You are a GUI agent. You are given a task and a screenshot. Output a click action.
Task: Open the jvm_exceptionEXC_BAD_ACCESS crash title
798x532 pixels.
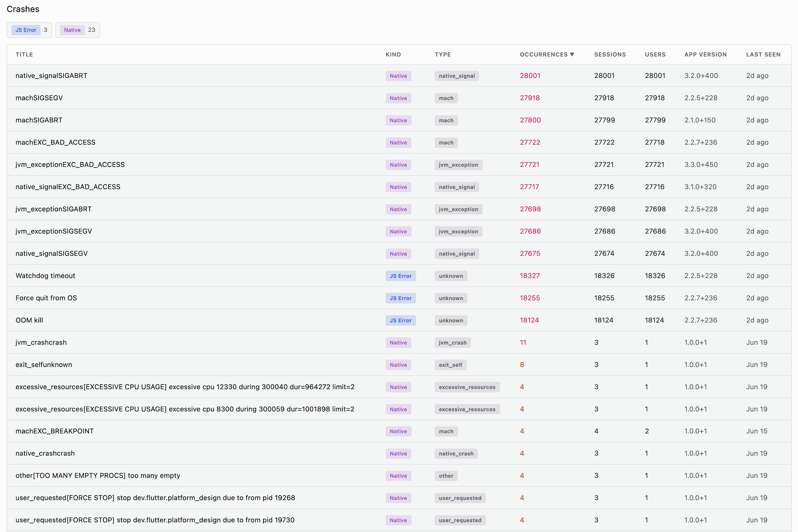coord(70,165)
